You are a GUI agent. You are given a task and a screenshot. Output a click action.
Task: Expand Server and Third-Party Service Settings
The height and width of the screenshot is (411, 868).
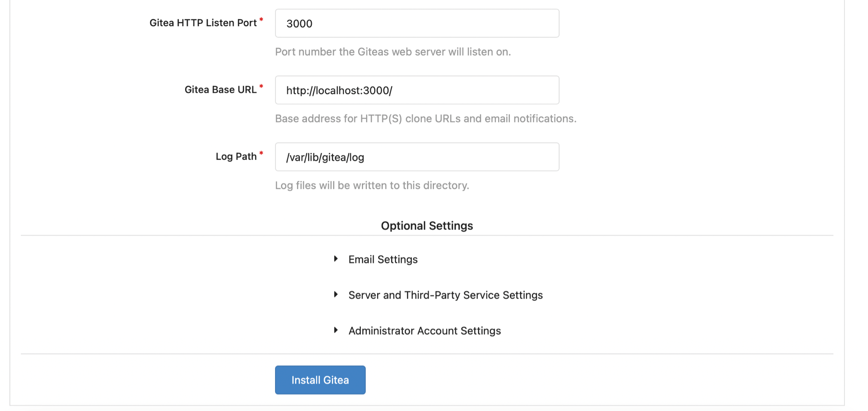[438, 295]
